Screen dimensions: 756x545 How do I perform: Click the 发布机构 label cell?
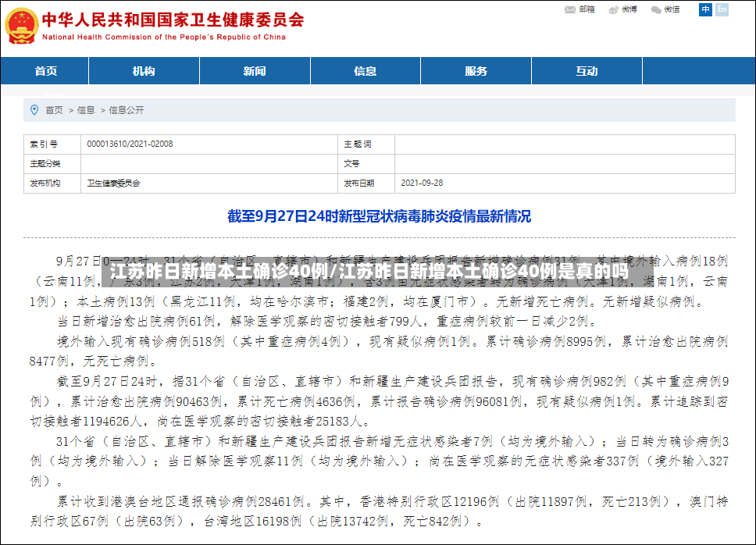[52, 183]
